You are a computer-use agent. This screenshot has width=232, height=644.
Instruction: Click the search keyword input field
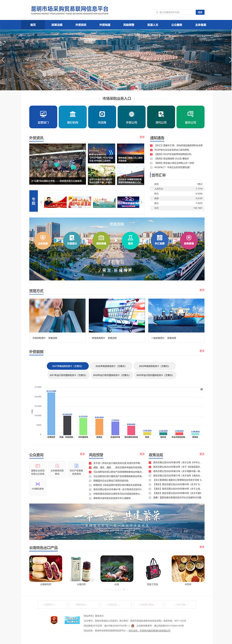pyautogui.click(x=176, y=12)
